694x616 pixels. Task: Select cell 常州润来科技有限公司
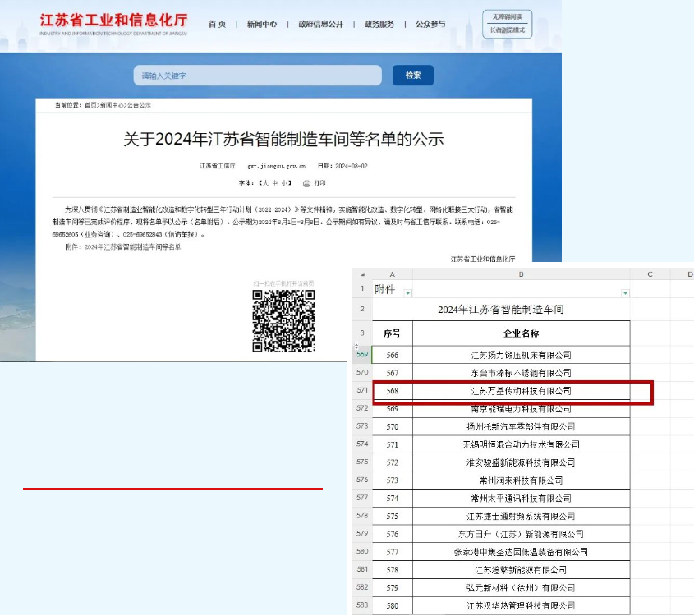(x=521, y=480)
